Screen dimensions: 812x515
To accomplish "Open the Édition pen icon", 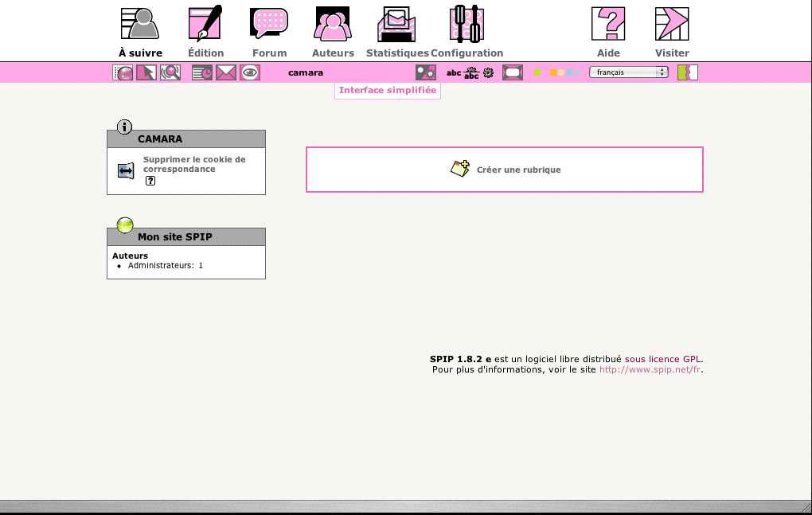I will 205,23.
